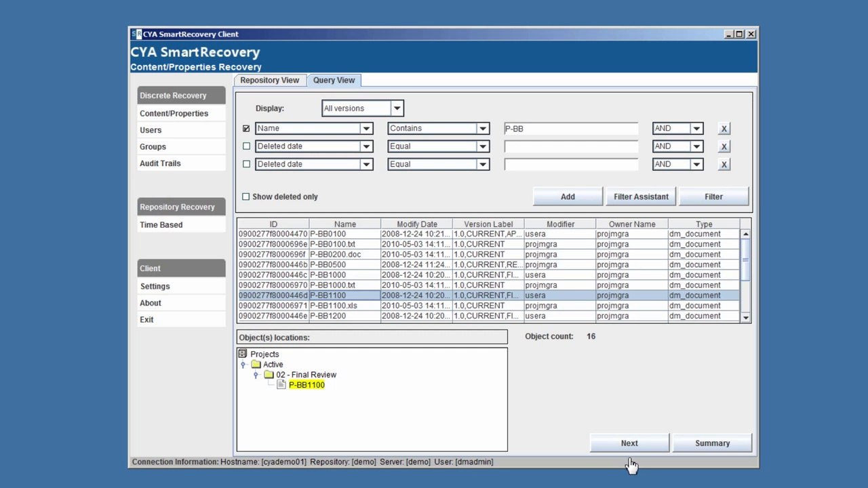The height and width of the screenshot is (488, 868).
Task: Select the Projects node in locations tree
Action: (264, 354)
